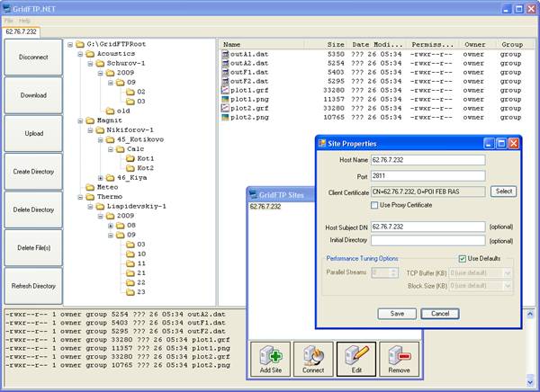The height and width of the screenshot is (392, 540).
Task: Open the Meteo folder icon
Action: pyautogui.click(x=90, y=187)
